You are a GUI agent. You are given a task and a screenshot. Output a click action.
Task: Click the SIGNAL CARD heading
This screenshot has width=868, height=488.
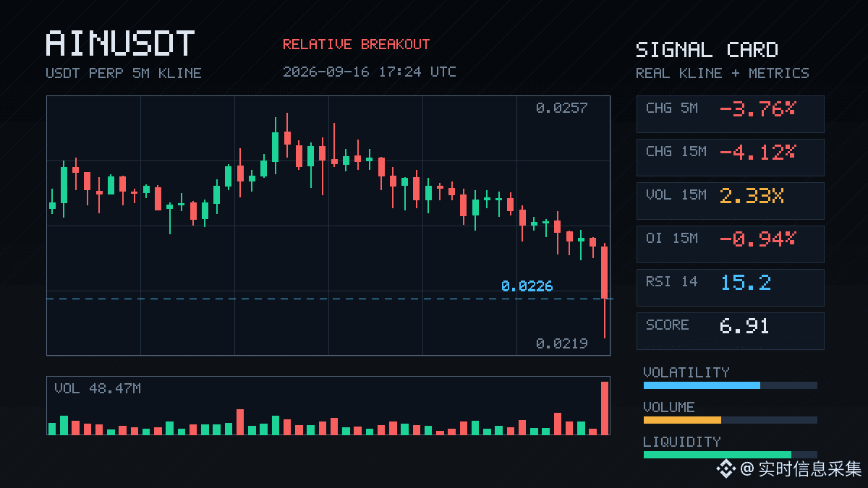click(x=707, y=50)
